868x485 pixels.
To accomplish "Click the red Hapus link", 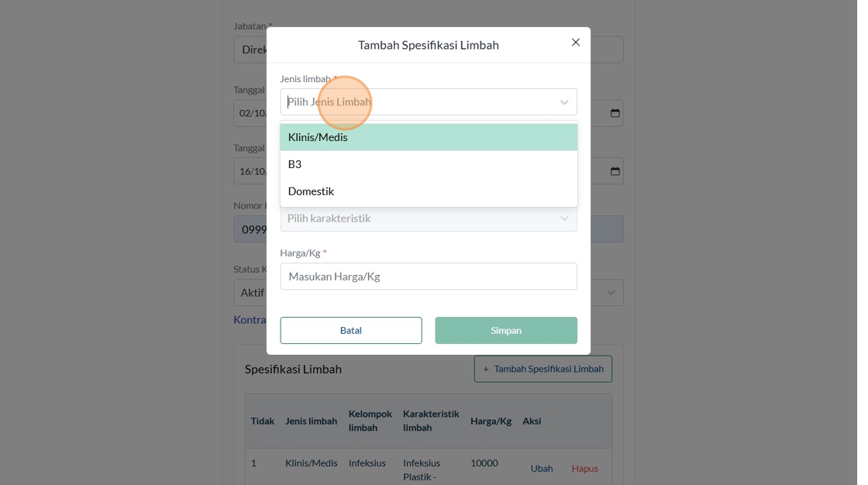I will click(585, 468).
